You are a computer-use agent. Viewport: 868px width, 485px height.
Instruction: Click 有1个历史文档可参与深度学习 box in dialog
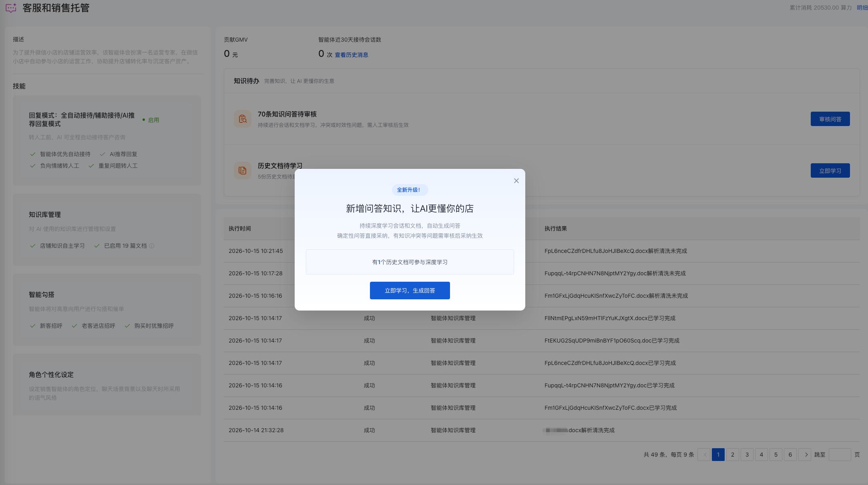pos(410,262)
